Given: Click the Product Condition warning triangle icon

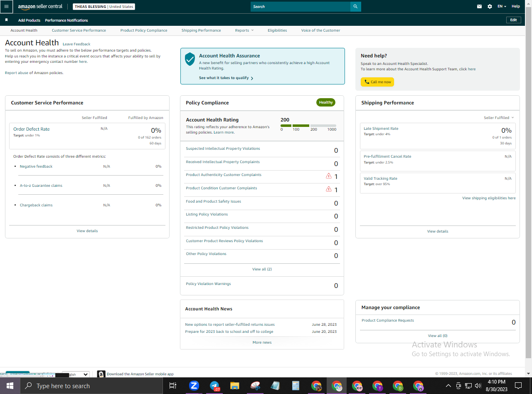Looking at the screenshot, I should click(329, 189).
